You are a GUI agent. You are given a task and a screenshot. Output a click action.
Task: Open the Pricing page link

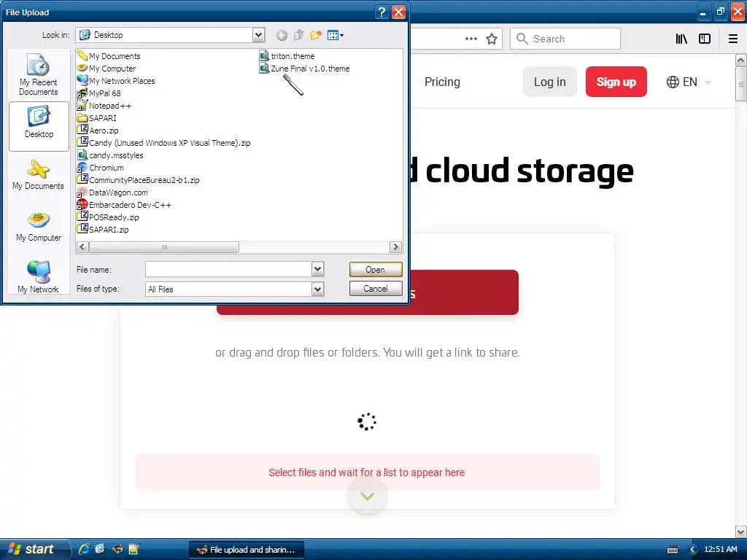tap(442, 82)
